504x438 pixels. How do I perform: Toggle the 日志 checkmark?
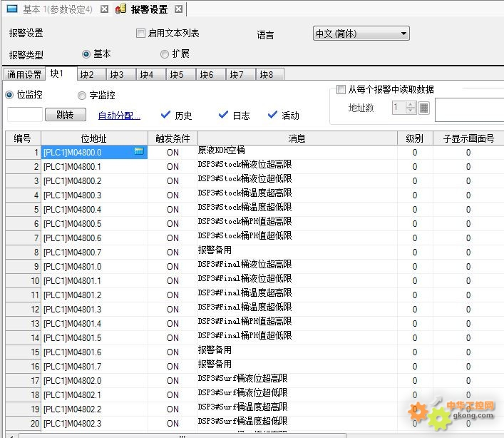click(223, 114)
